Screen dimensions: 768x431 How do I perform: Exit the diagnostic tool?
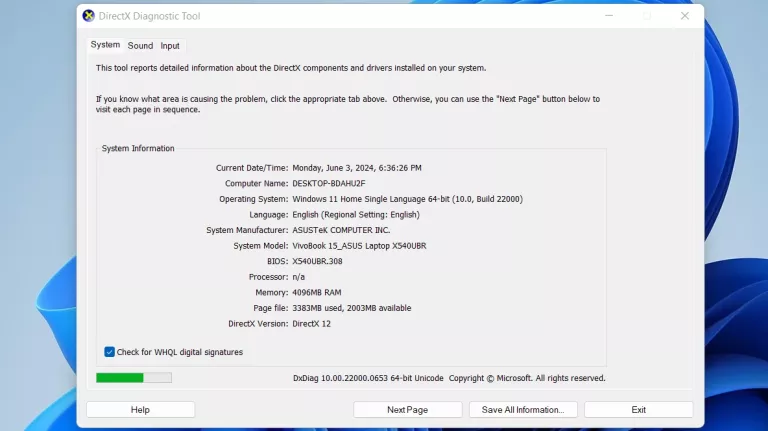(638, 409)
